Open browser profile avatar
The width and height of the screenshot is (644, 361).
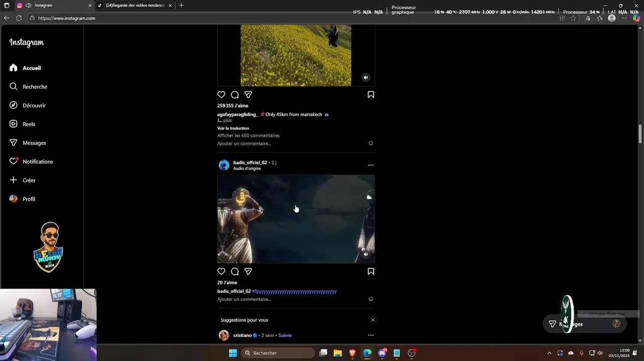click(611, 18)
